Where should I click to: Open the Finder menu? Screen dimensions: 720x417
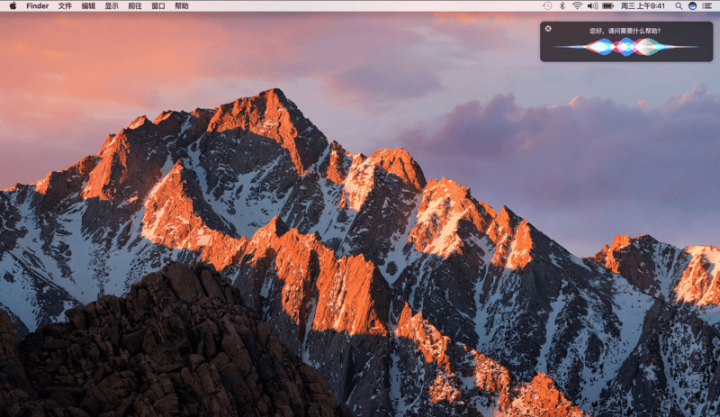coord(37,6)
